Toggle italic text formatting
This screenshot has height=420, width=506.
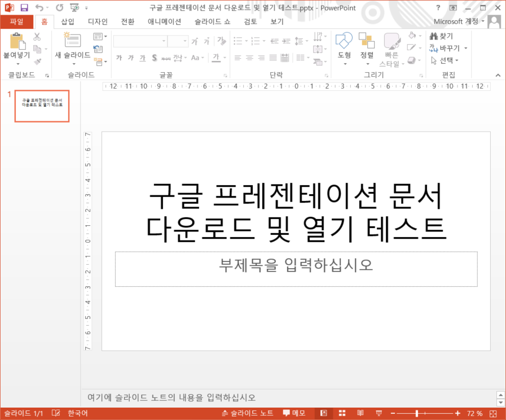click(x=131, y=58)
